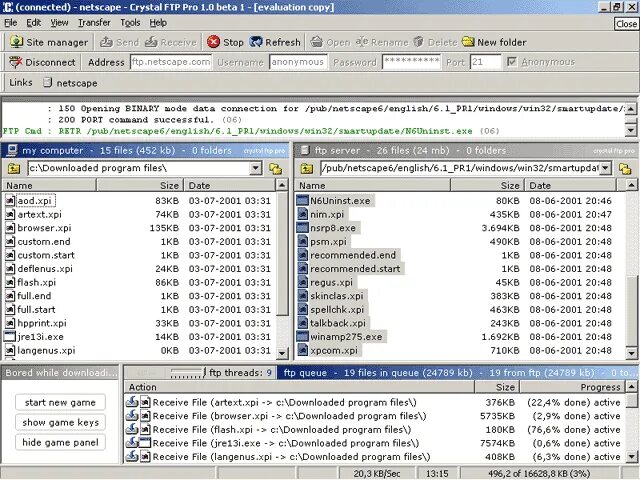Click the Address input field
Viewport: 640px width, 480px height.
[x=171, y=62]
